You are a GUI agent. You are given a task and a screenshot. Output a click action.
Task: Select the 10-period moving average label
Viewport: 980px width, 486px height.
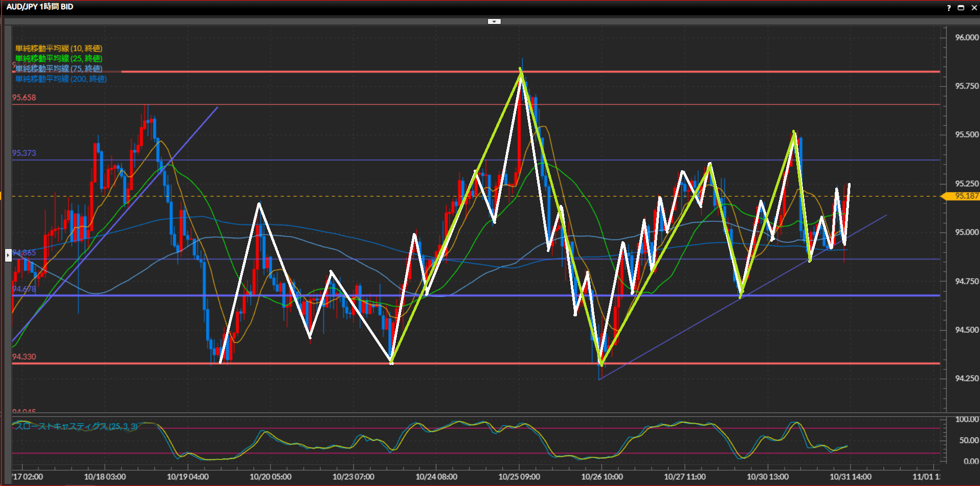(x=59, y=49)
